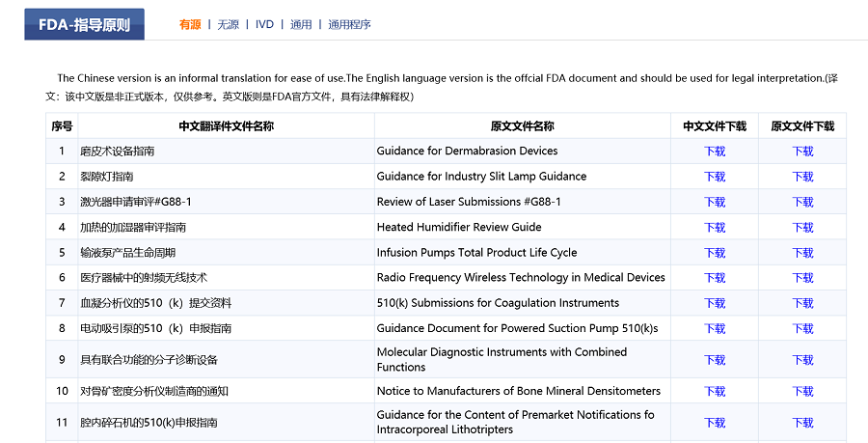
Task: Select Radio Frequency Wireless Technology in Medical Devices
Action: pos(521,277)
